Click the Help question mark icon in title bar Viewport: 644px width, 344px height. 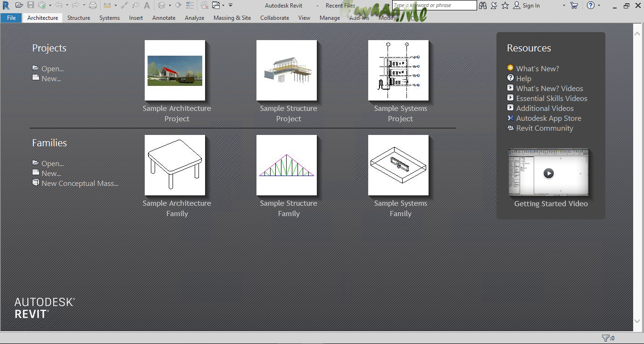591,5
